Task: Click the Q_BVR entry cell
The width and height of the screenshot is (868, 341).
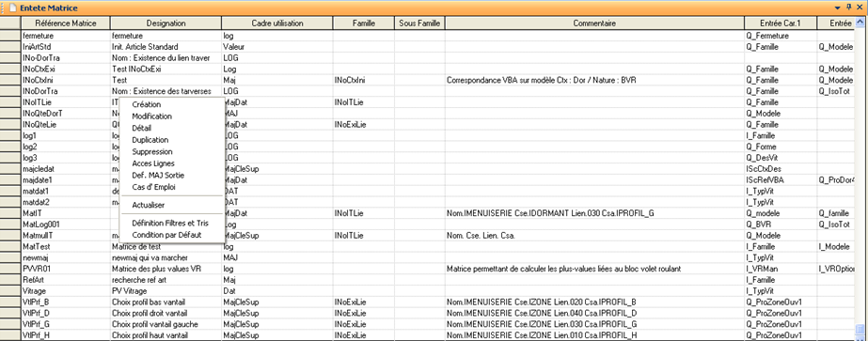Action: (x=781, y=225)
